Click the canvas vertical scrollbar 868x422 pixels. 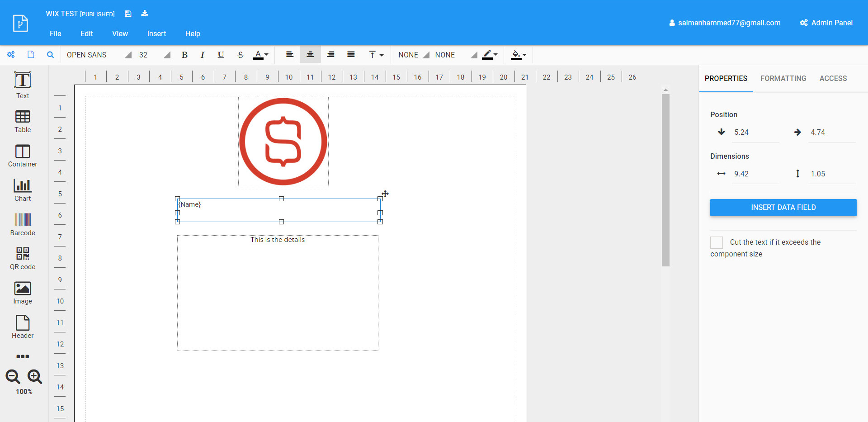[665, 180]
